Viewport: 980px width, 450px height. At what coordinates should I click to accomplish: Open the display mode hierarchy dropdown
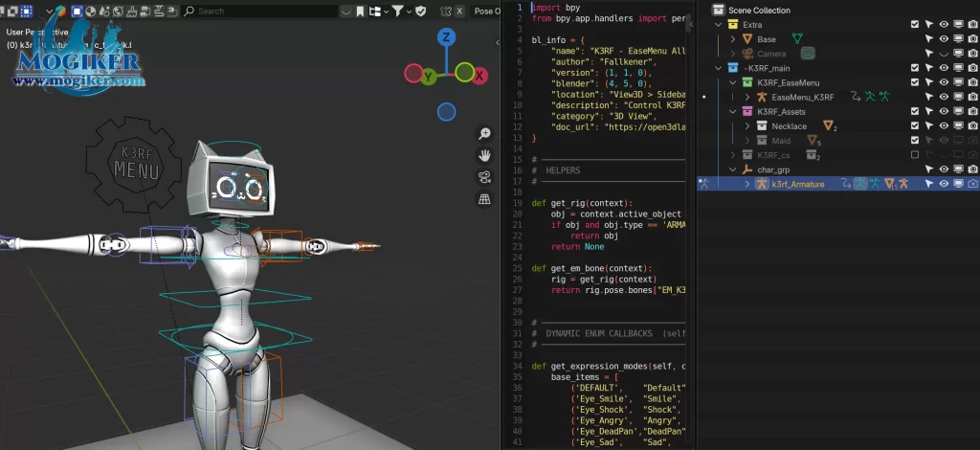(379, 11)
